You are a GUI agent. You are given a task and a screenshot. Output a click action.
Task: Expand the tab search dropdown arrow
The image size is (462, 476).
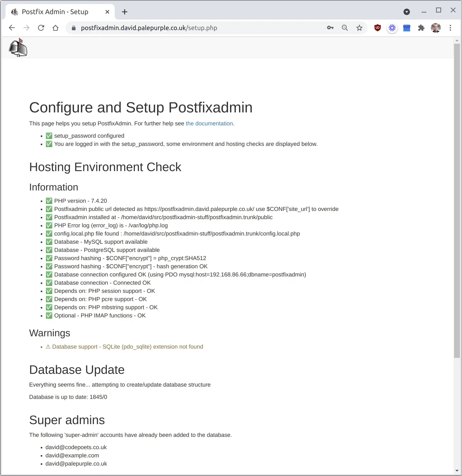coord(407,12)
